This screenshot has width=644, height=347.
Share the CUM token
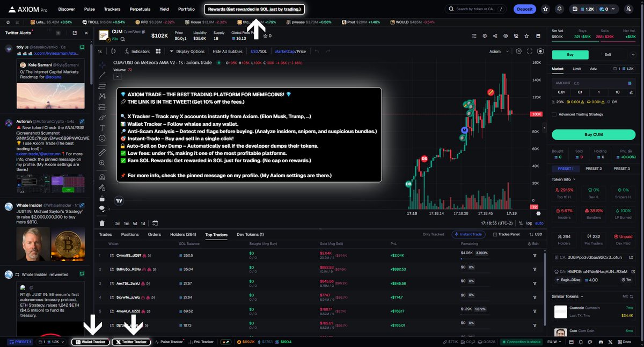coord(494,36)
